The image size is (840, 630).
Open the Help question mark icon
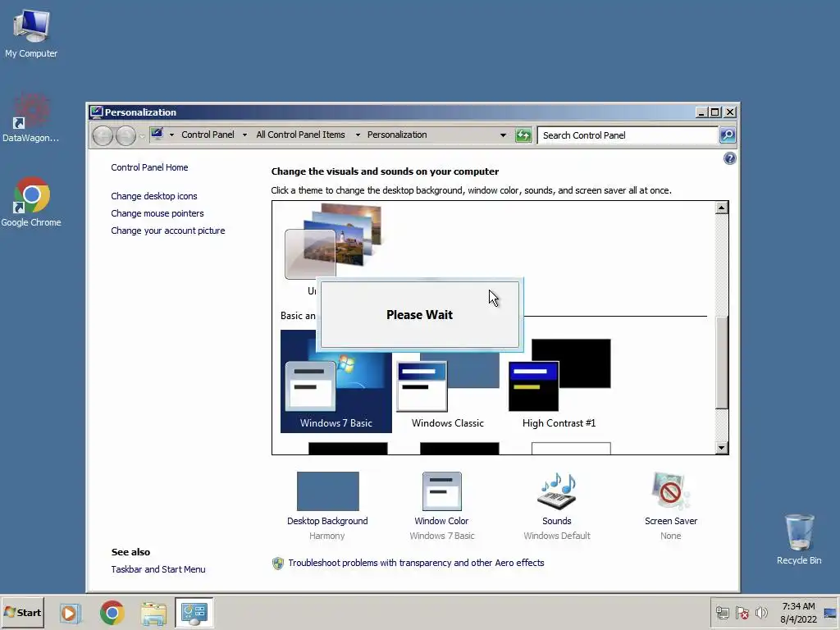[x=729, y=158]
